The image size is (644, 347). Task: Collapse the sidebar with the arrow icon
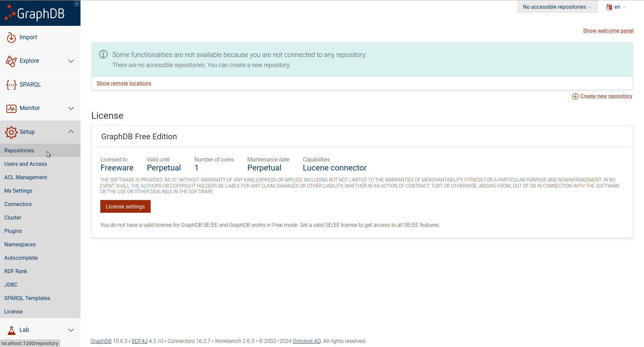click(x=77, y=4)
